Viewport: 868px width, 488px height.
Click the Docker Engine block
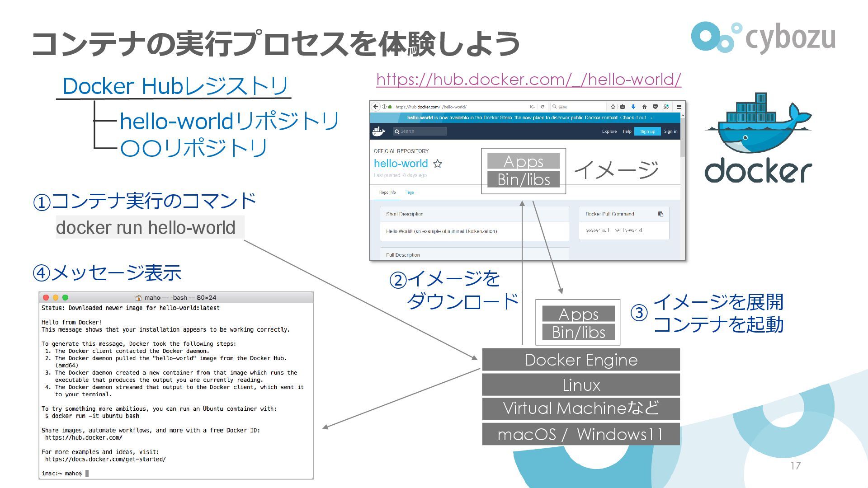coord(581,360)
